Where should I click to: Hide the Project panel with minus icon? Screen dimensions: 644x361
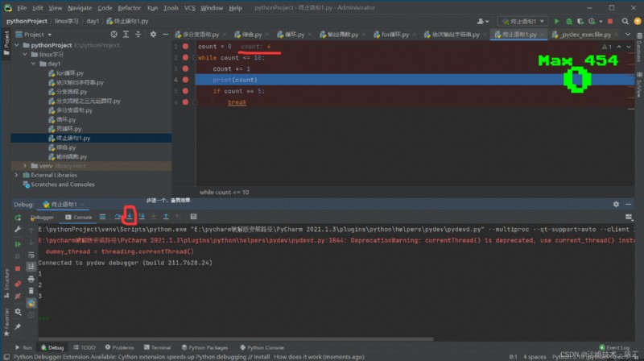click(x=166, y=35)
